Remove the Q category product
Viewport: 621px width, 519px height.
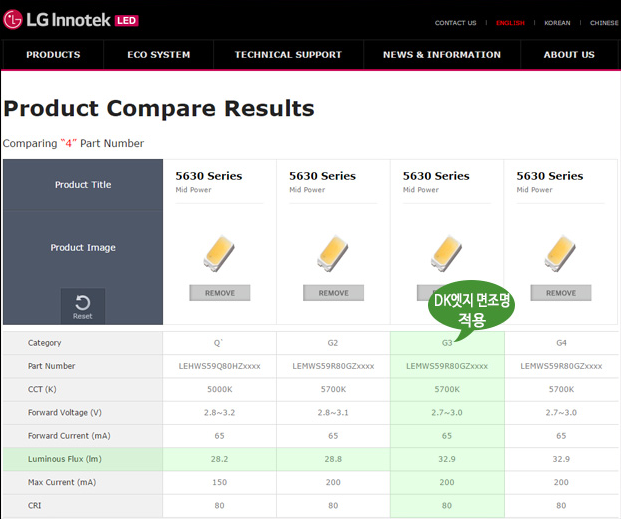tap(220, 293)
